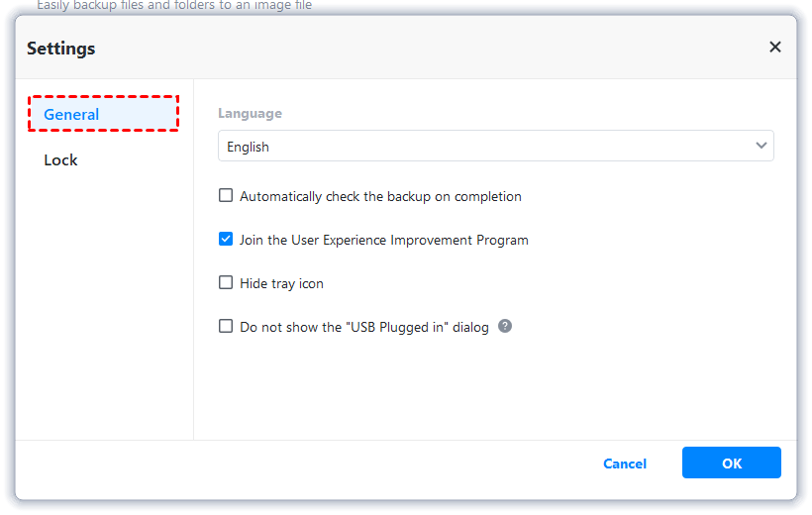Confirm settings with the OK button
812x515 pixels.
coord(731,463)
